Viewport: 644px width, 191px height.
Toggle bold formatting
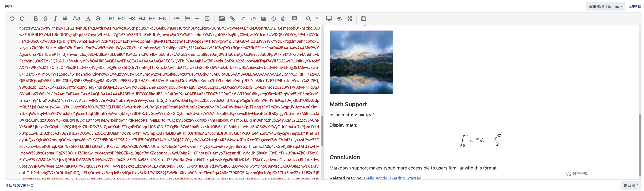coord(35,19)
